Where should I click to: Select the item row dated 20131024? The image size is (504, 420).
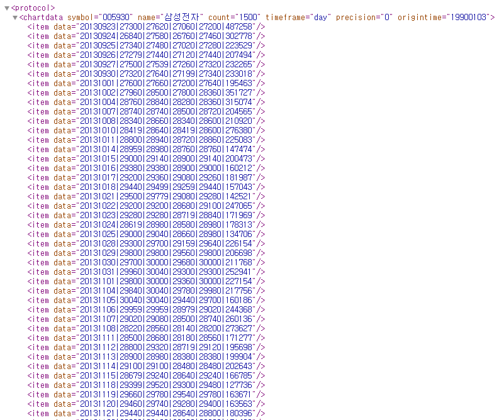[x=146, y=225]
